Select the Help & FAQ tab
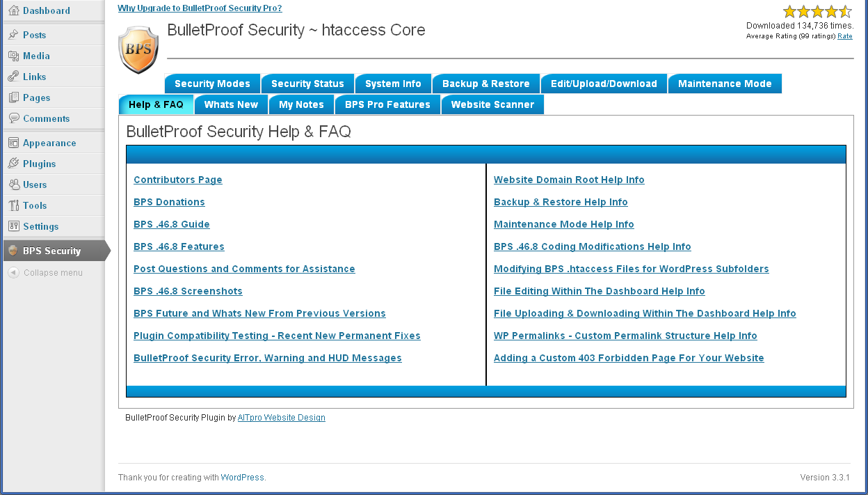Viewport: 868px width, 495px height. 156,104
